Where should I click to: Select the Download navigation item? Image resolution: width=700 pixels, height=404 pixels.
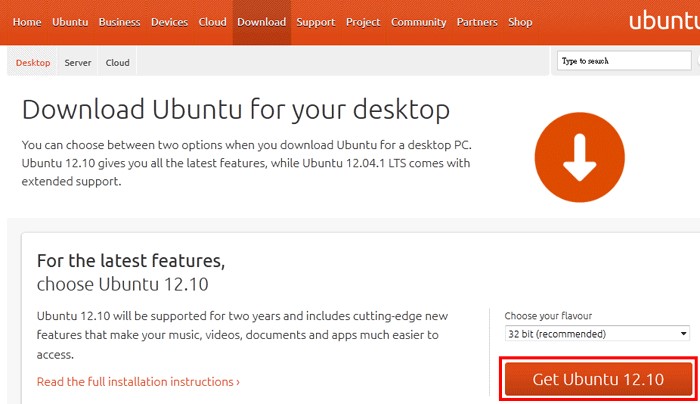[x=262, y=22]
